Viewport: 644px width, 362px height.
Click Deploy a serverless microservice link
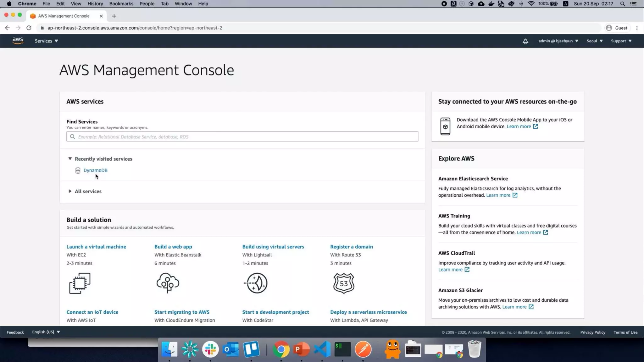point(369,312)
